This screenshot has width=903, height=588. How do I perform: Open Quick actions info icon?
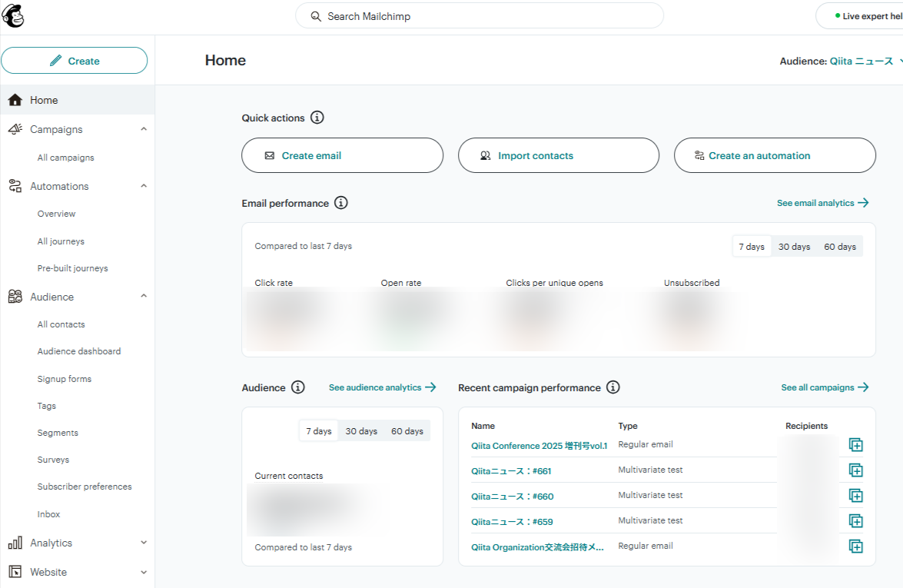coord(317,118)
